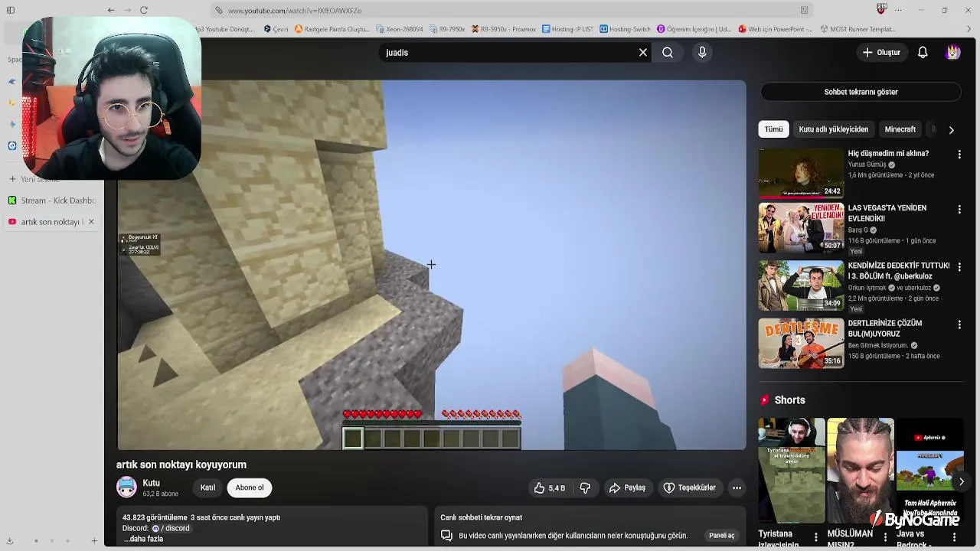Screen dimensions: 980x551
Task: Open more video actions three-dot menu
Action: (x=737, y=487)
